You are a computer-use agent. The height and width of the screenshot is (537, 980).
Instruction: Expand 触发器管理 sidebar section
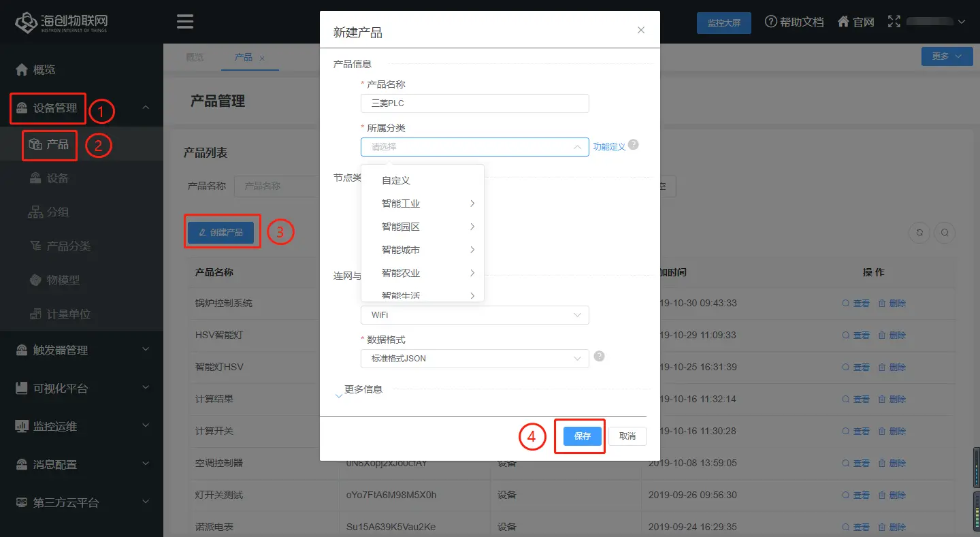(x=82, y=350)
